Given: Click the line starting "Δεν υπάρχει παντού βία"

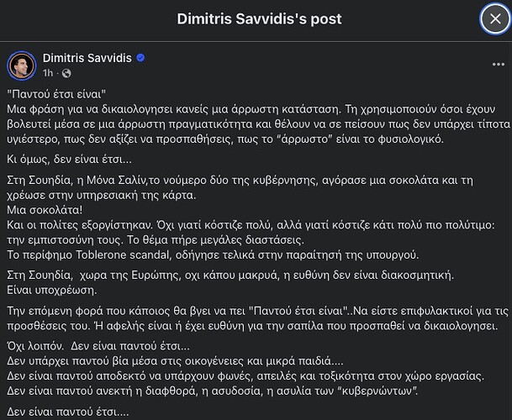Looking at the screenshot, I should [x=175, y=361].
